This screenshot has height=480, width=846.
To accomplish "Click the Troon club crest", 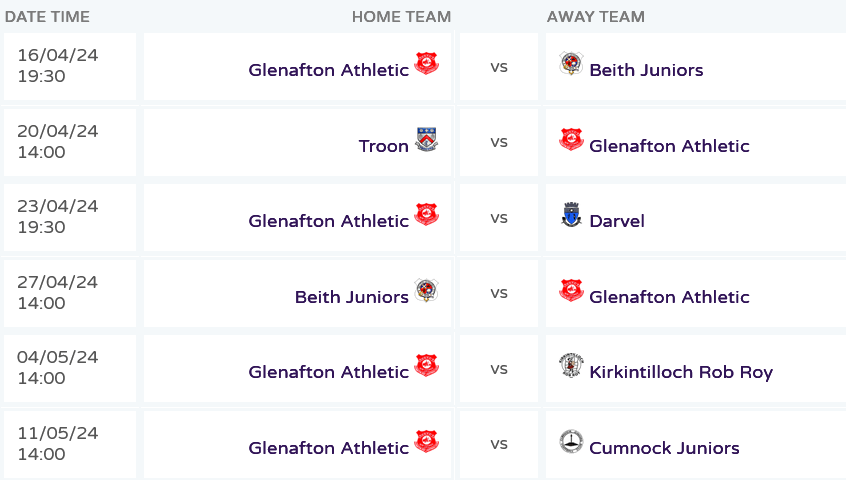I will pyautogui.click(x=427, y=140).
